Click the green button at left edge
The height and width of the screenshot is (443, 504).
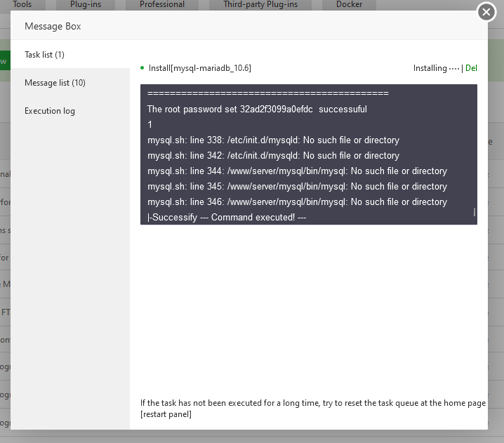4,61
